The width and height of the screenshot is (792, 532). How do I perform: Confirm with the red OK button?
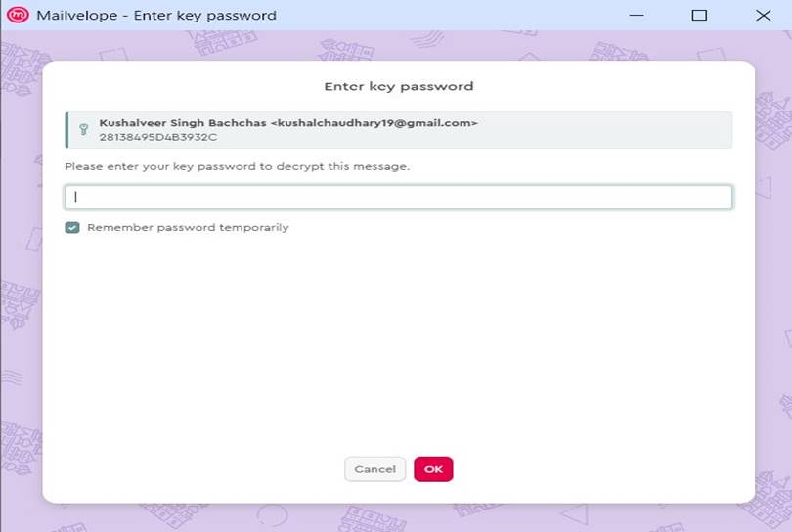click(x=433, y=469)
